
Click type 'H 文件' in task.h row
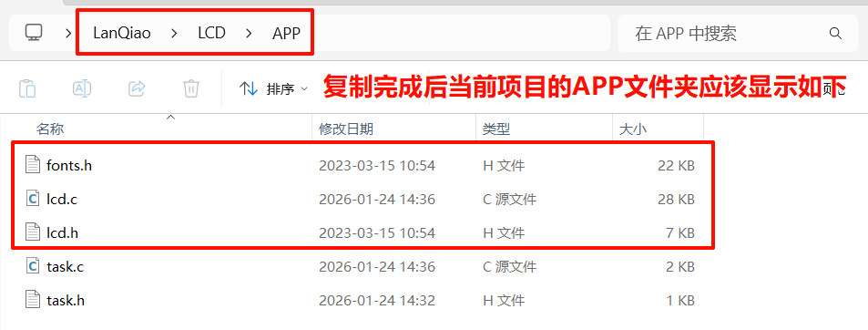504,301
